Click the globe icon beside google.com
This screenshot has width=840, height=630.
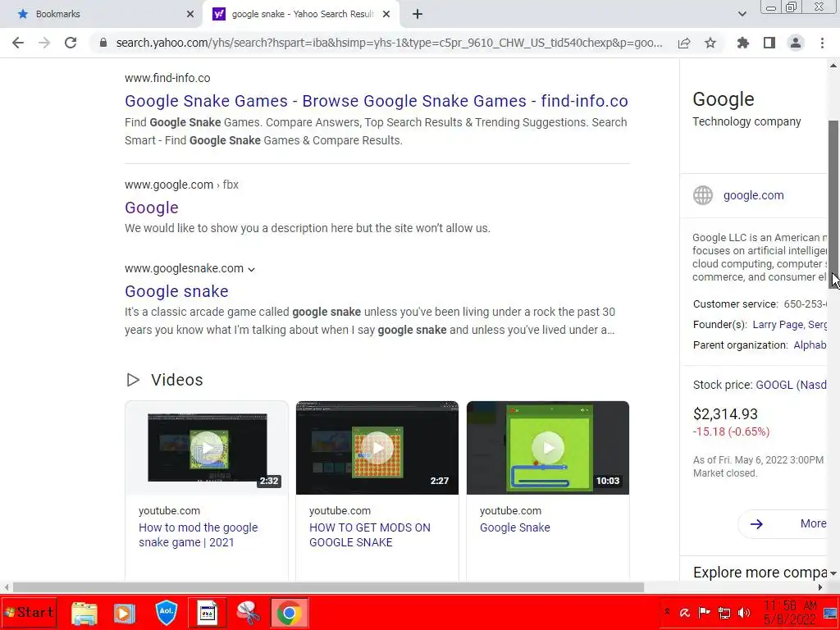point(703,195)
